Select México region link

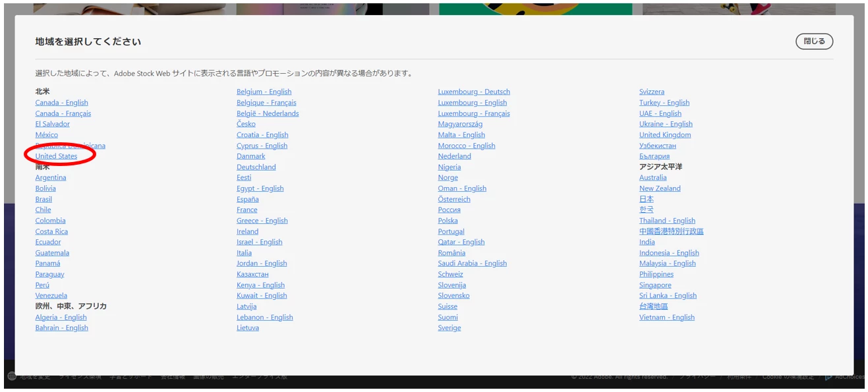[47, 135]
